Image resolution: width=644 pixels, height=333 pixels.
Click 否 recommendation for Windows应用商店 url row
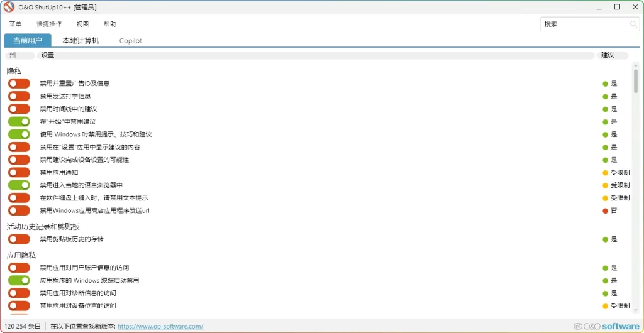point(614,210)
